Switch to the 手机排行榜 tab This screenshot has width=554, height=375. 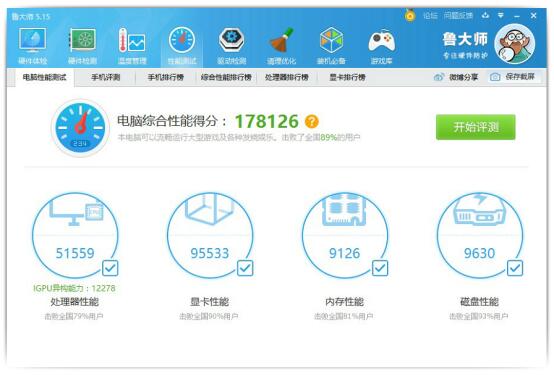coord(166,77)
